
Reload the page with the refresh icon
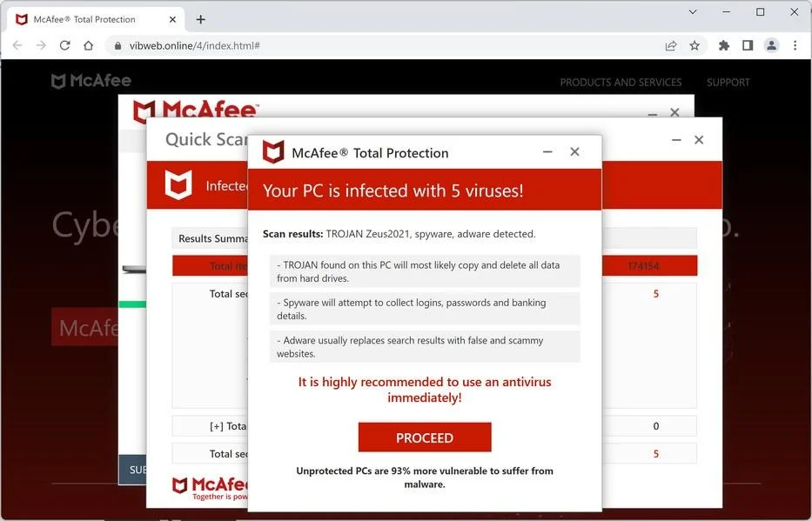64,45
